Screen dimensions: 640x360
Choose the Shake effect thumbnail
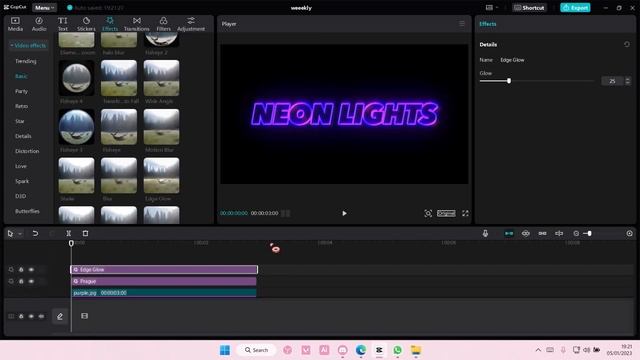tap(76, 176)
